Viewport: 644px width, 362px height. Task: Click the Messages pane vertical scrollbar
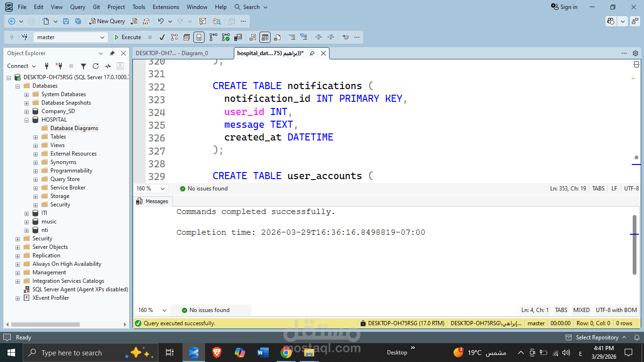pos(635,244)
